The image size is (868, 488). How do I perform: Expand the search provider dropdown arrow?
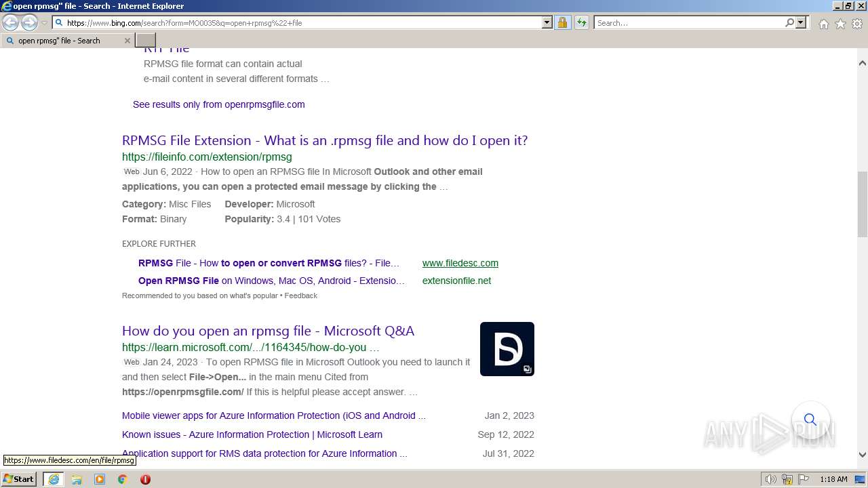tap(801, 23)
